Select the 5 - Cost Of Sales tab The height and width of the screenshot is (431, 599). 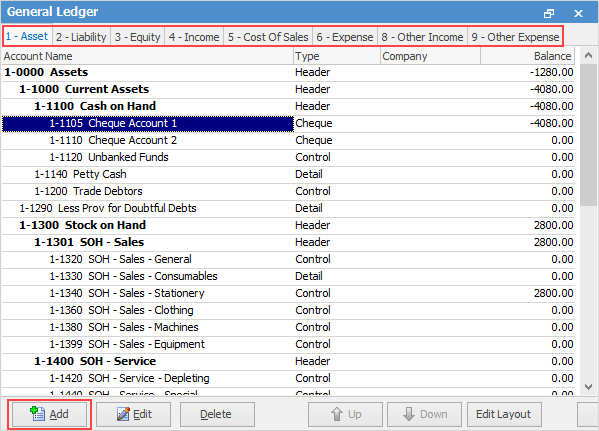click(268, 37)
